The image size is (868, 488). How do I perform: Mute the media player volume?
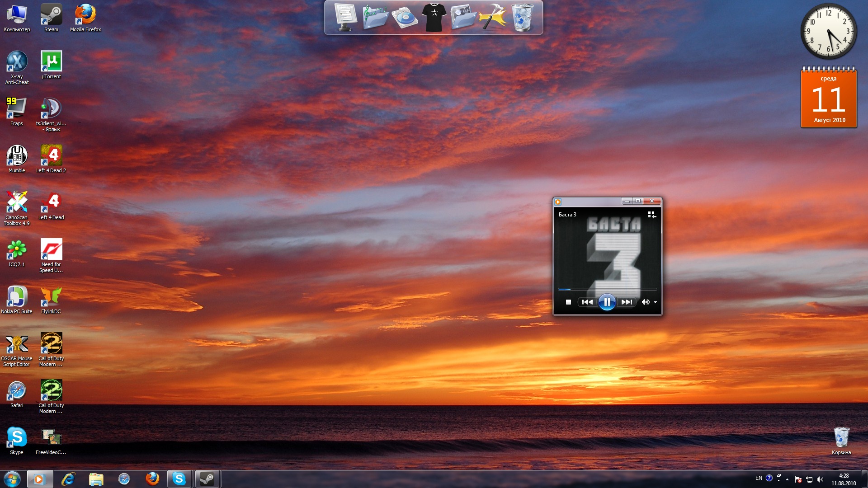click(645, 302)
